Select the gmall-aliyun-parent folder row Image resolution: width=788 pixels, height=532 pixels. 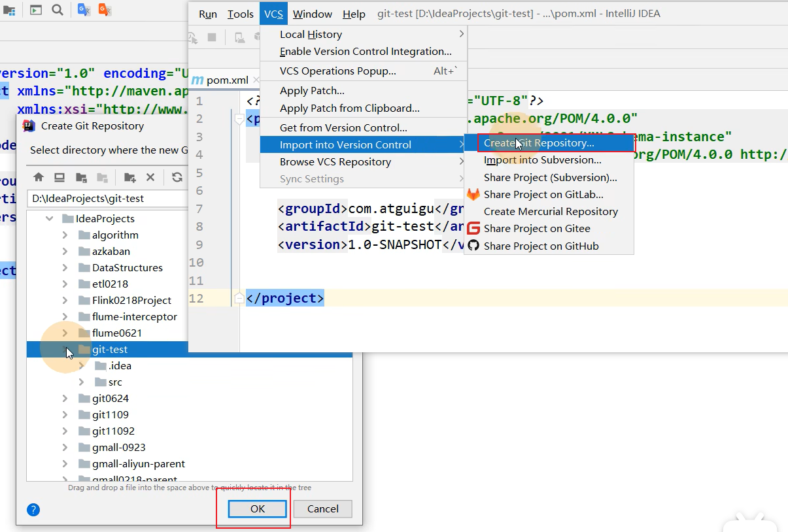pyautogui.click(x=190, y=464)
